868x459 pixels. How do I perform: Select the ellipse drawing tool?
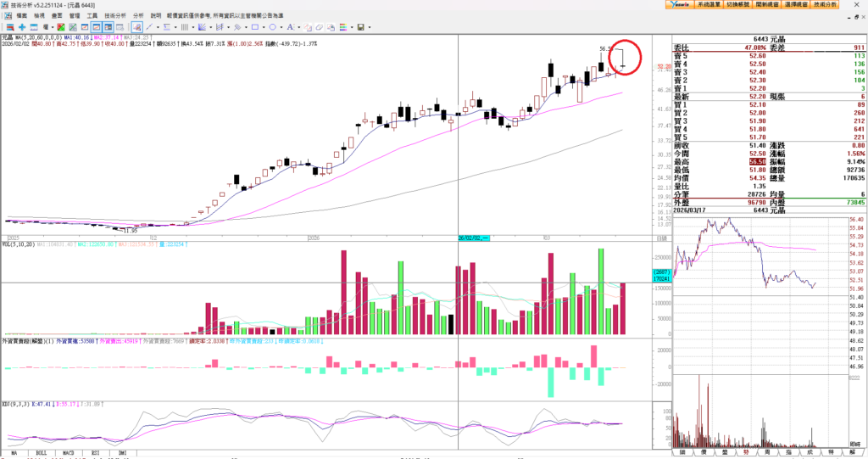coord(272,27)
